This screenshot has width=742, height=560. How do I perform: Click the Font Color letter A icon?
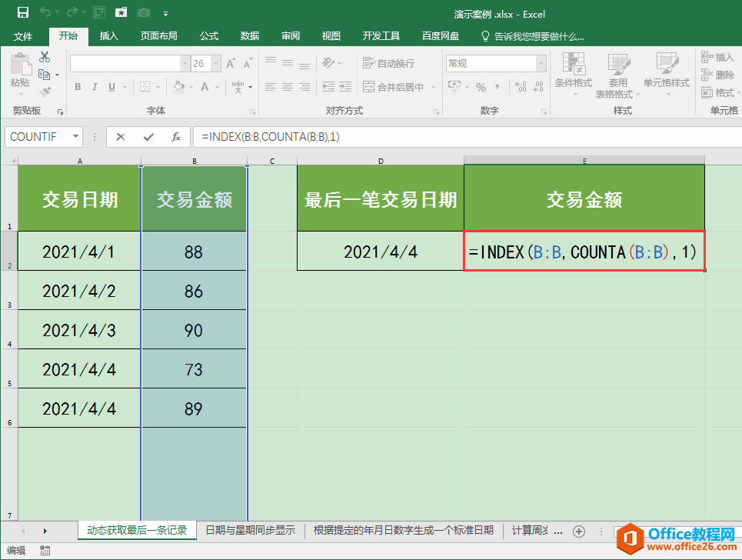pyautogui.click(x=205, y=87)
